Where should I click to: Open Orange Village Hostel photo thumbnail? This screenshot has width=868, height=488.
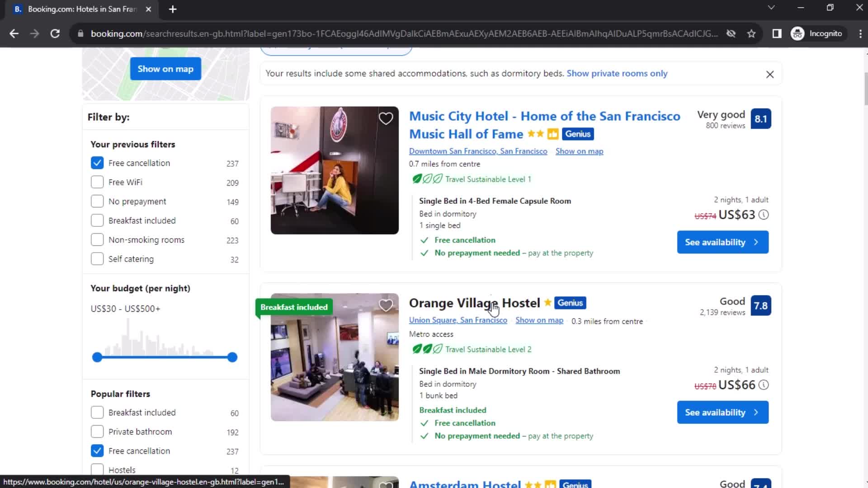pos(335,357)
